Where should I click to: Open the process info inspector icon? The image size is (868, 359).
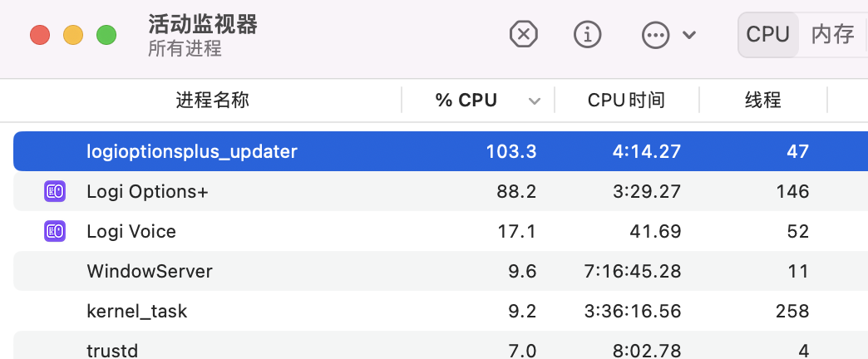[x=588, y=34]
